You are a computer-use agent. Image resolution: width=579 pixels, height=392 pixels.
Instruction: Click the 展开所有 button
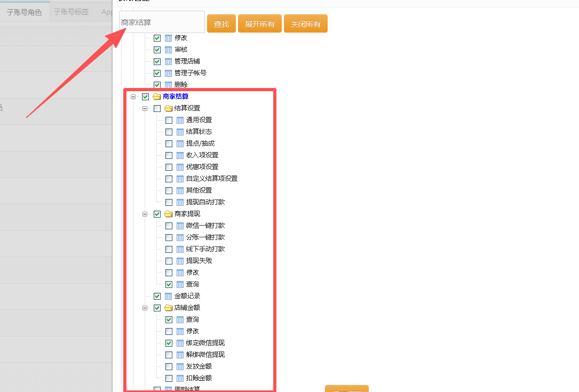[x=259, y=24]
